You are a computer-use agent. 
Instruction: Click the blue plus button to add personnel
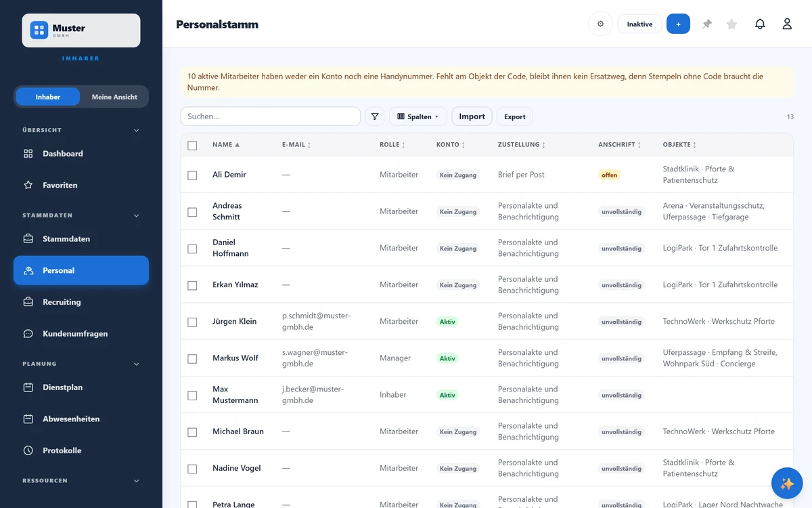point(678,24)
